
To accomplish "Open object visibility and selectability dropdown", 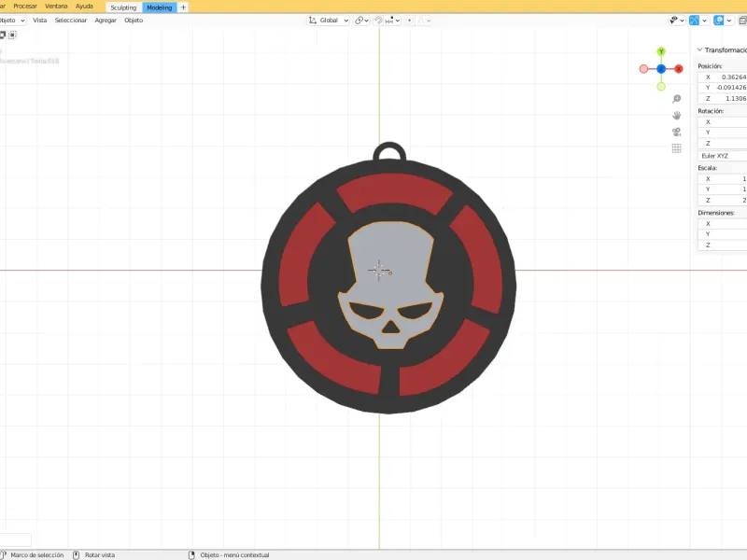I will coord(676,21).
